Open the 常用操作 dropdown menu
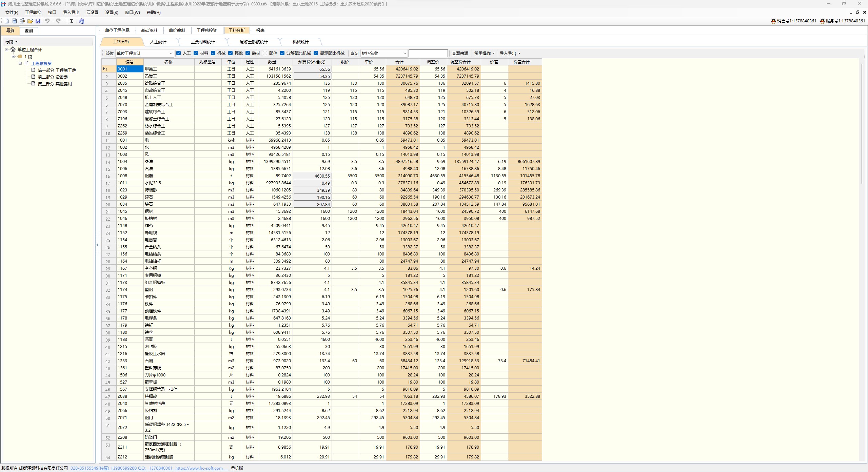The width and height of the screenshot is (868, 472). pos(485,53)
